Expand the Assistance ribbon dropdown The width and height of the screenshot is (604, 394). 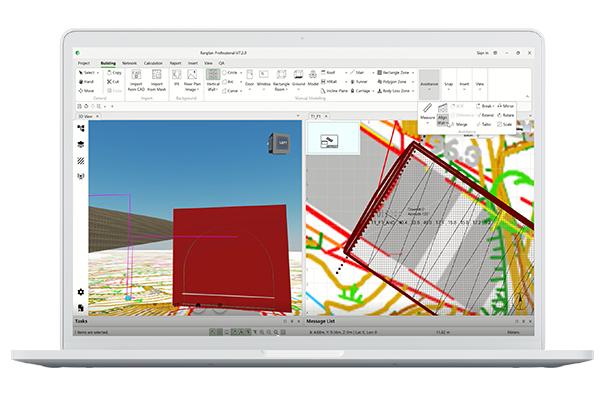[429, 85]
